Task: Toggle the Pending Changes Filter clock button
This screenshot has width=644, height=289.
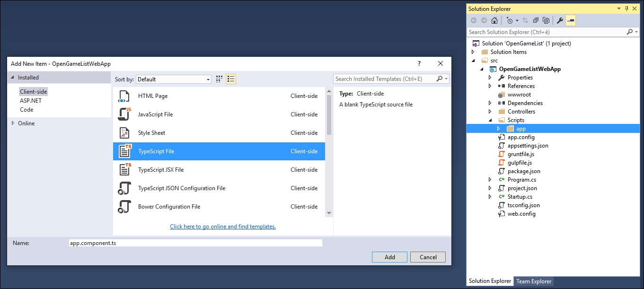Action: point(509,20)
